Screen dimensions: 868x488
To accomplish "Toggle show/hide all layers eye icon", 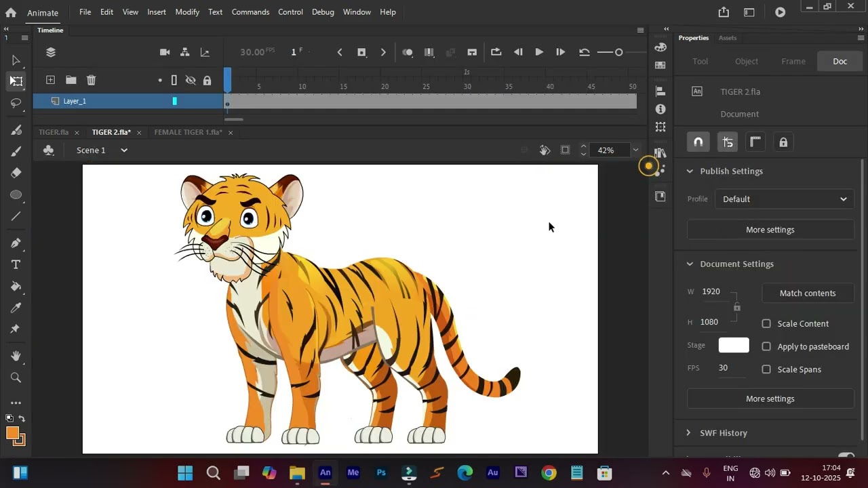I will point(191,80).
